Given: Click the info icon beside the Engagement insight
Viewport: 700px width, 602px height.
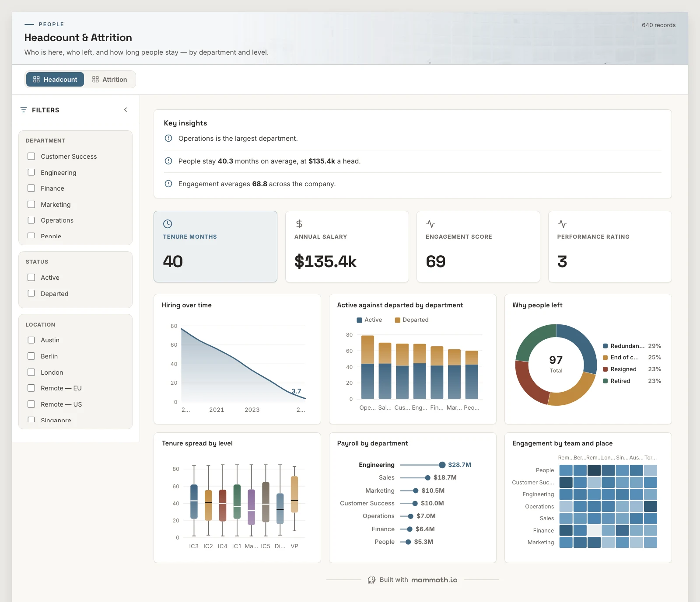Looking at the screenshot, I should pos(168,184).
